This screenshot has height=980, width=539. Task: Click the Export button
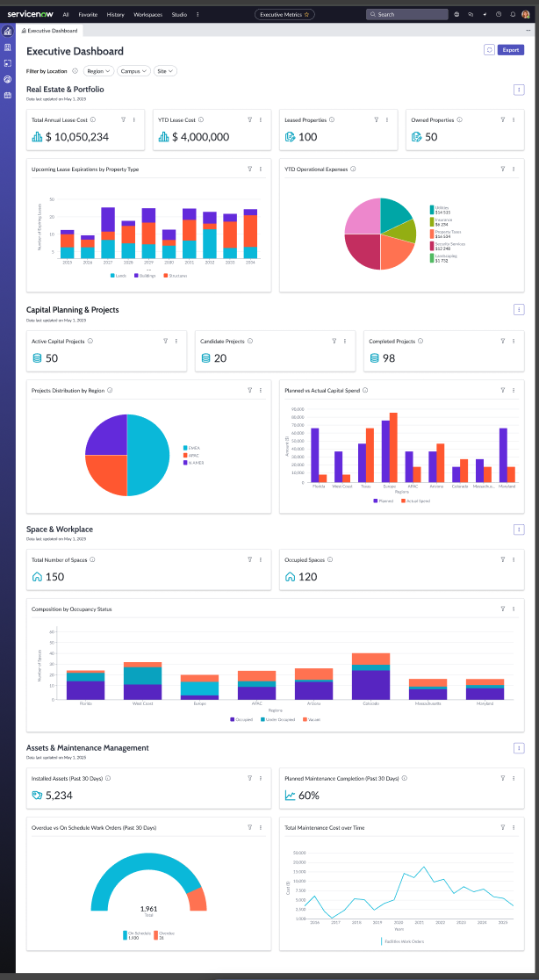point(511,50)
